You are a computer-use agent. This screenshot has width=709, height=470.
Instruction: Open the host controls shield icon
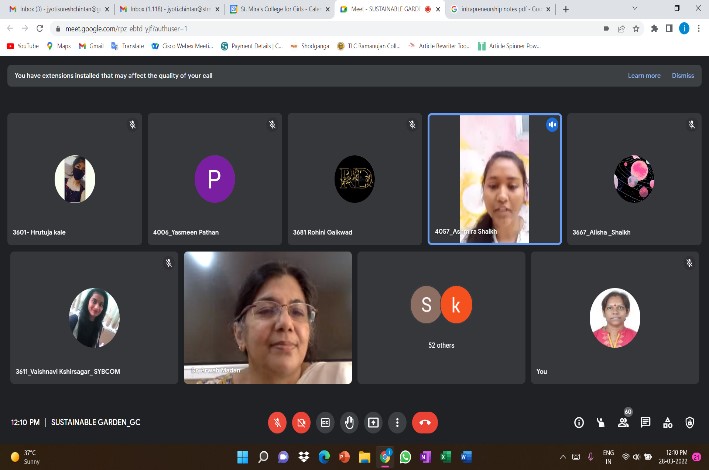click(691, 422)
